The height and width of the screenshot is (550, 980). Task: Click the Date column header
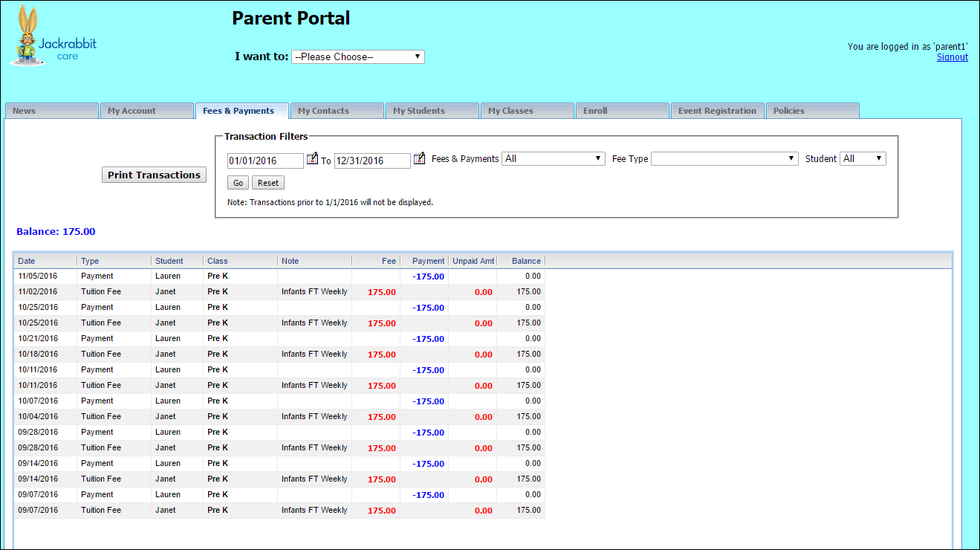(27, 261)
